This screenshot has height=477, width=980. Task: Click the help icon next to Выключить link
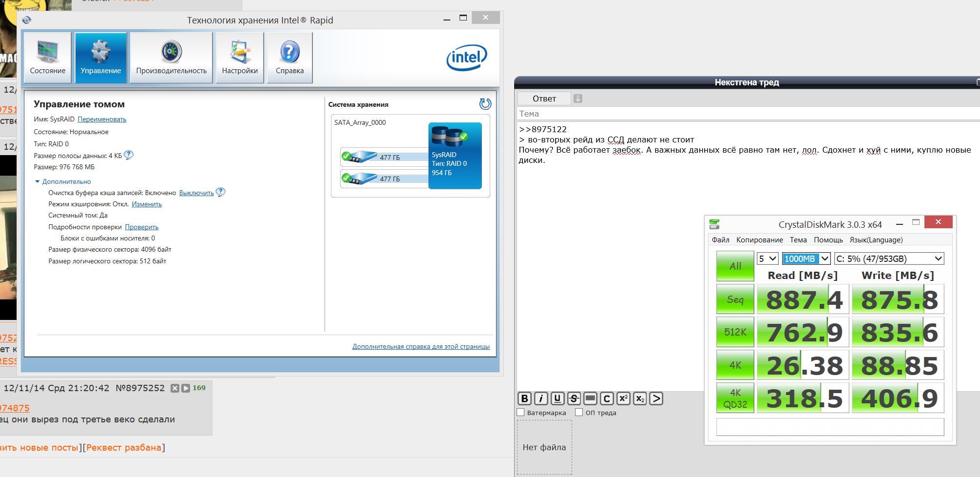(x=221, y=192)
